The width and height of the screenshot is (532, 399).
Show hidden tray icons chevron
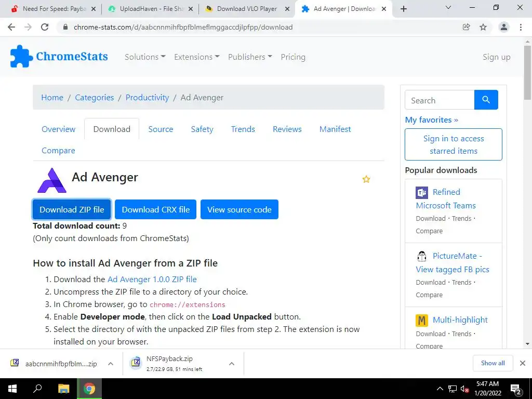point(440,389)
